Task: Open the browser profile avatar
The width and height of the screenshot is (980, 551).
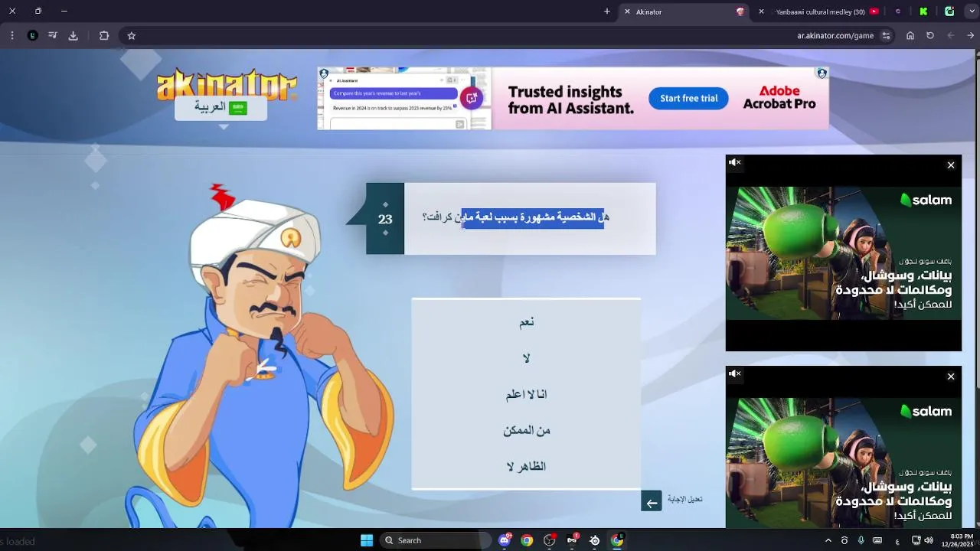Action: click(x=32, y=35)
